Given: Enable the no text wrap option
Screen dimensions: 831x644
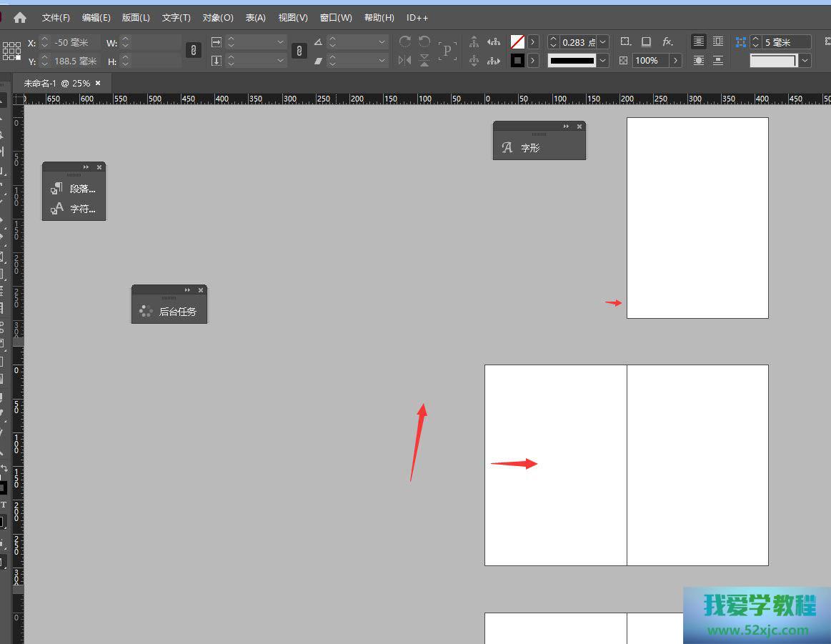Looking at the screenshot, I should coord(699,42).
